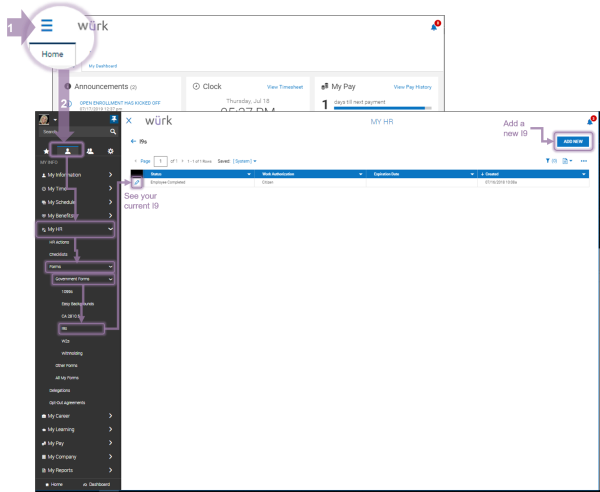Open the Created column dropdown arrow

coord(584,174)
